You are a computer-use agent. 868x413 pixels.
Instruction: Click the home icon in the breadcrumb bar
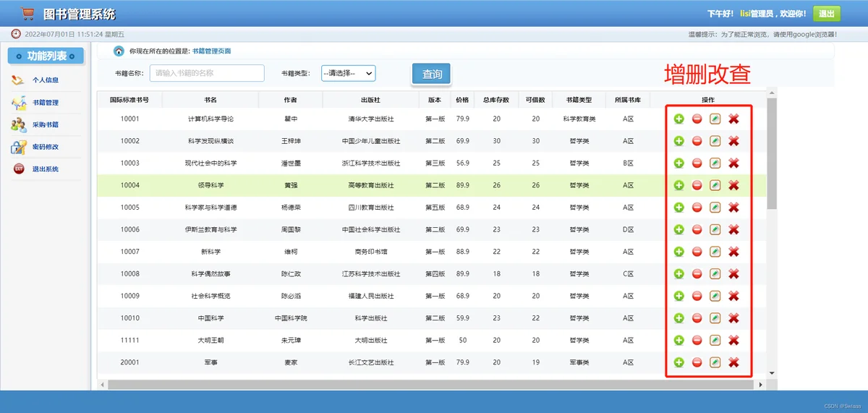tap(119, 51)
